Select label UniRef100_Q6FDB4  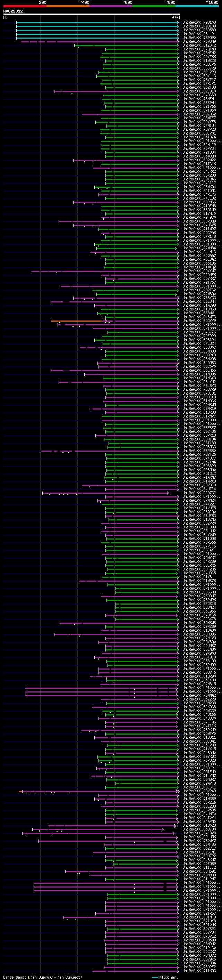[199, 963]
